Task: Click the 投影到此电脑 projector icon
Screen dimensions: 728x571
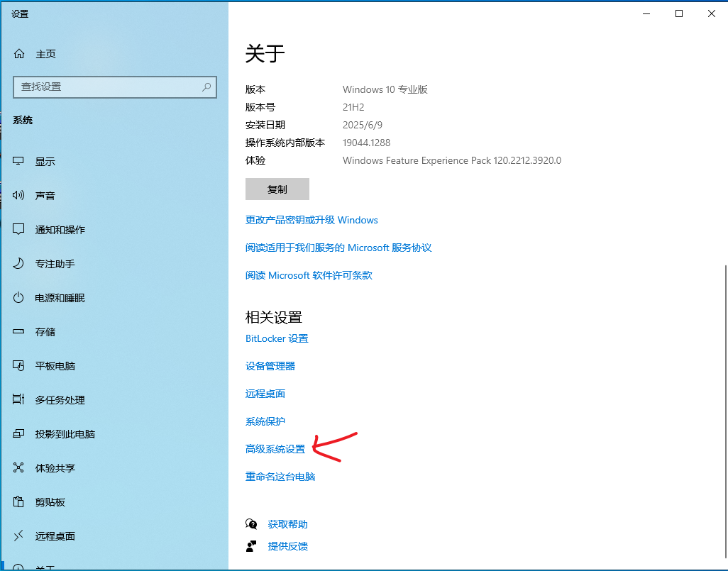Action: (18, 433)
